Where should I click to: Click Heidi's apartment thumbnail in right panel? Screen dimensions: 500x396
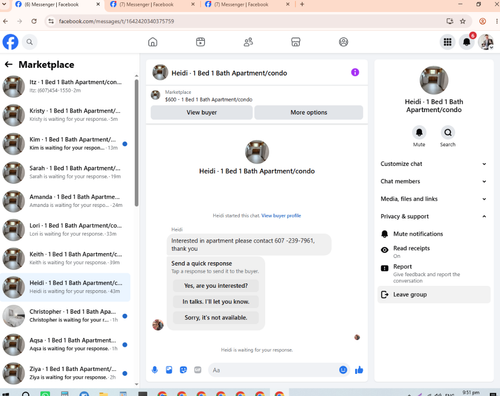[434, 80]
